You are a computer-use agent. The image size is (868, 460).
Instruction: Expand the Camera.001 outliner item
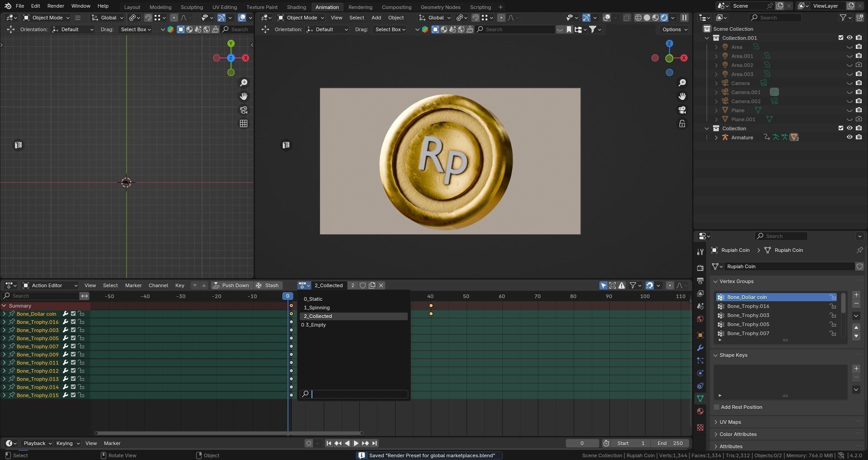716,92
